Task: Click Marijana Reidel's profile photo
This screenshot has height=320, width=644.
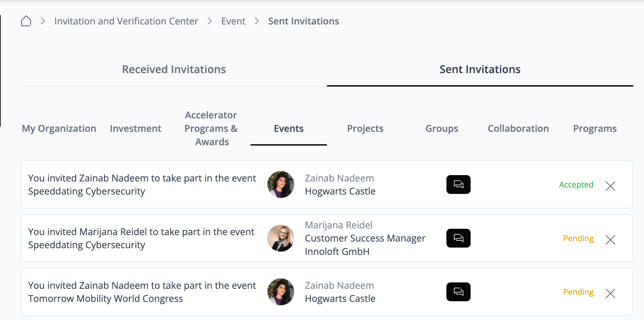Action: pos(281,238)
